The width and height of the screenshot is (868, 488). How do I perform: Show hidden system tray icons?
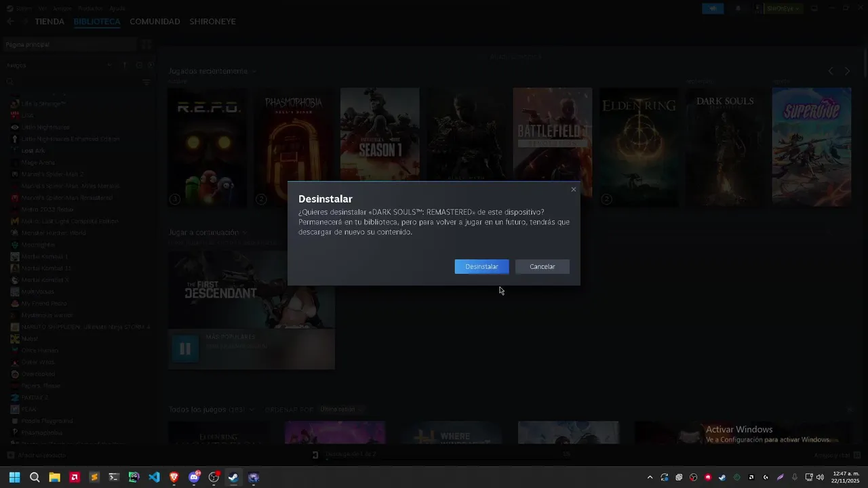click(x=650, y=477)
